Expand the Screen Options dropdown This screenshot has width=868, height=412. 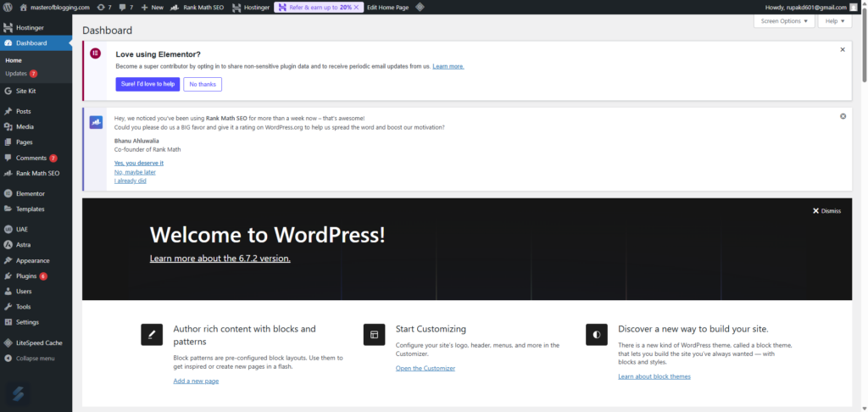[784, 21]
